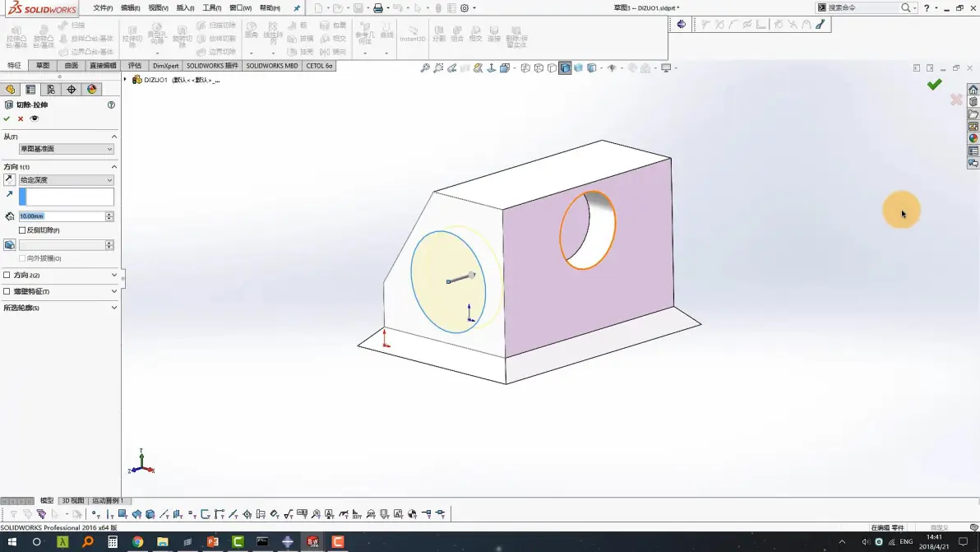Enable the 反侧切除 flip side checkbox

pyautogui.click(x=22, y=230)
